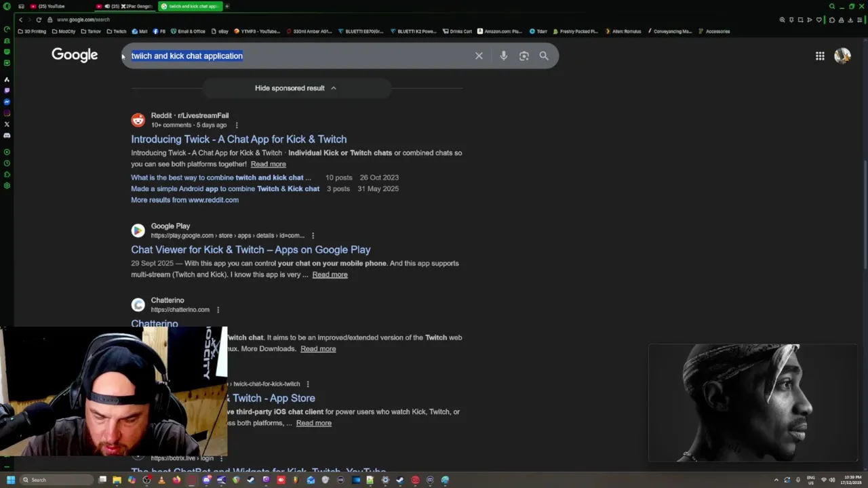Open the Instagram icon in the sidebar
The image size is (868, 488).
pyautogui.click(x=7, y=113)
